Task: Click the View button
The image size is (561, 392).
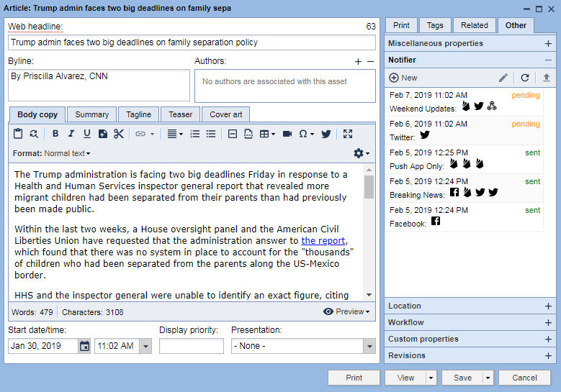Action: tap(405, 378)
